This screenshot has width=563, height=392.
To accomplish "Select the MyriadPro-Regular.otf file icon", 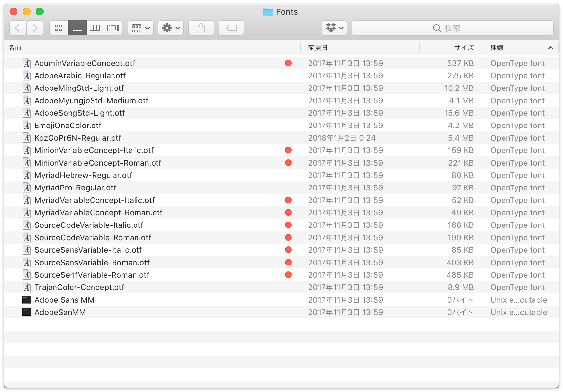I will [27, 187].
